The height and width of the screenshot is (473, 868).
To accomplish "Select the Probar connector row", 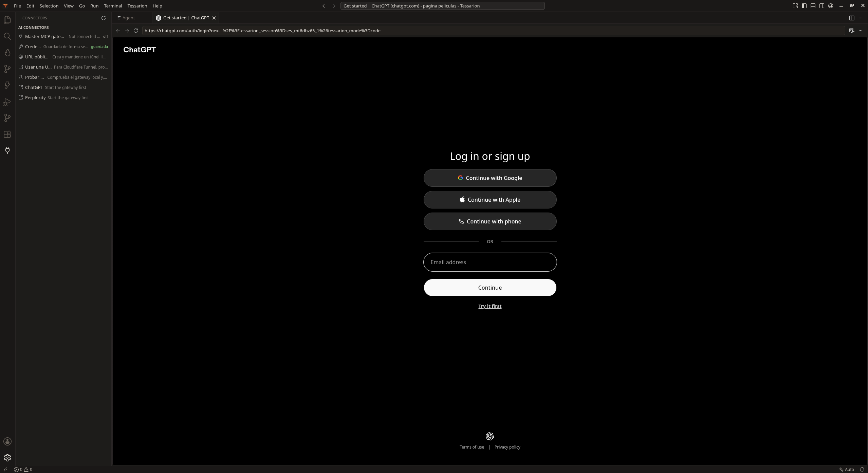I will click(x=63, y=77).
